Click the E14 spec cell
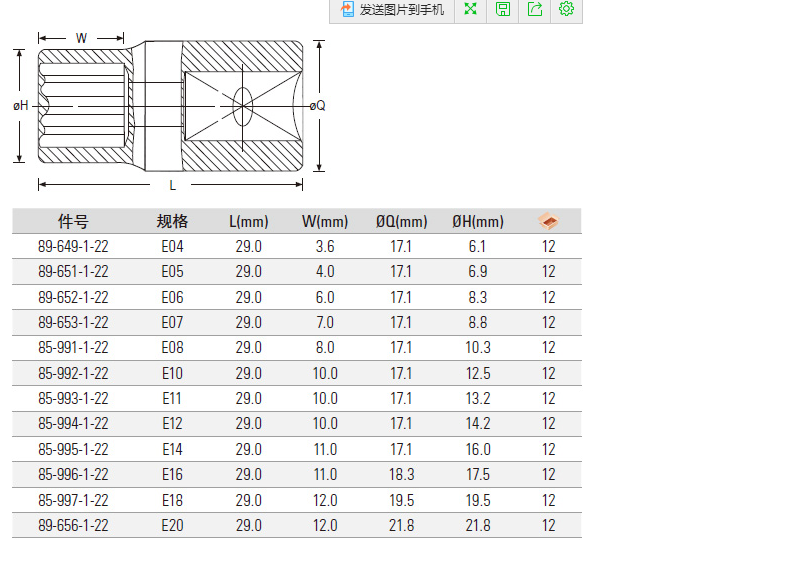 pyautogui.click(x=172, y=450)
